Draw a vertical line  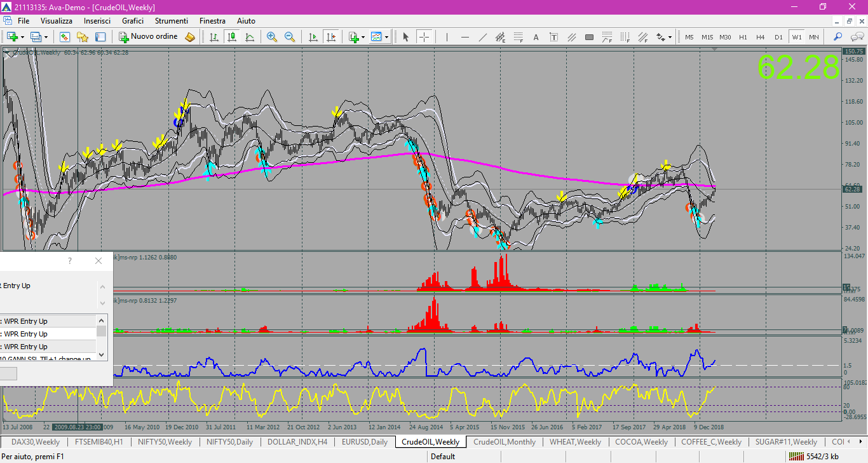[447, 37]
